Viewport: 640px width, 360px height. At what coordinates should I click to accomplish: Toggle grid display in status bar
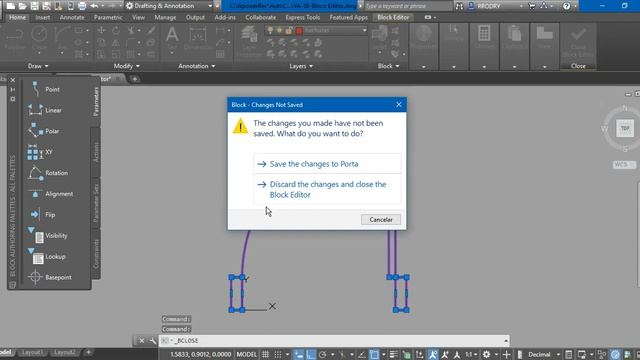(265, 354)
